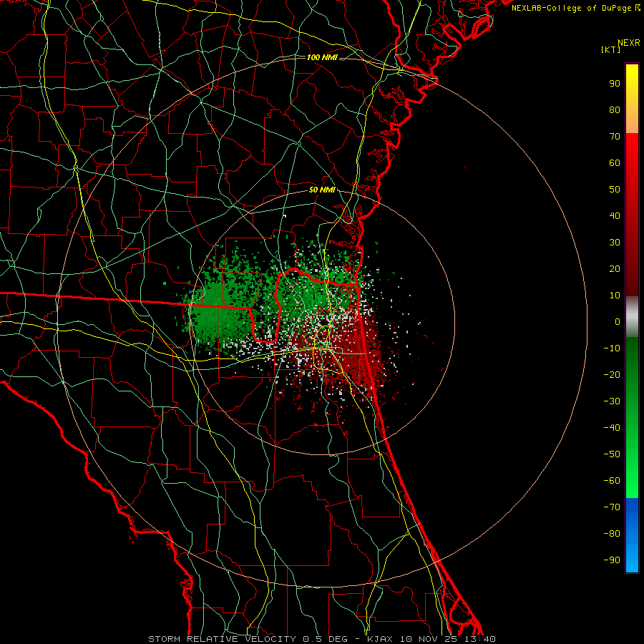Click the -60 knots scale label
Viewport: 644px width, 644px height.
(612, 481)
